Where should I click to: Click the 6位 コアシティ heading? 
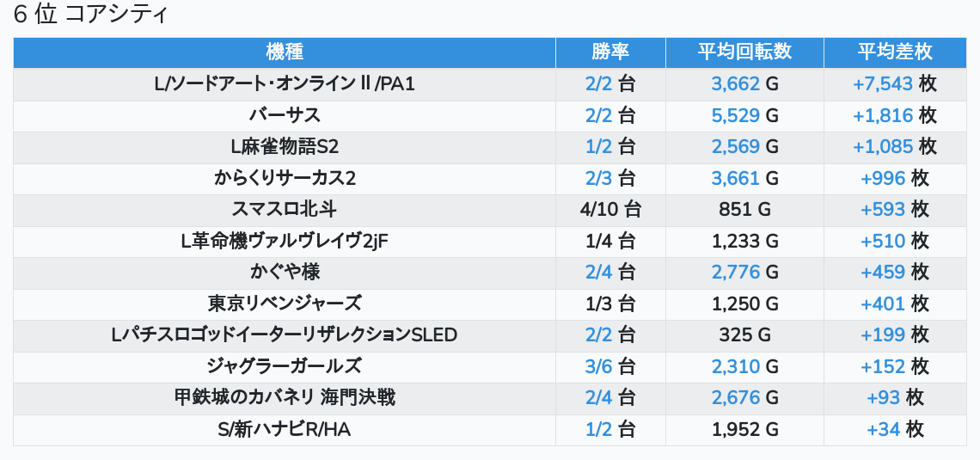point(91,15)
